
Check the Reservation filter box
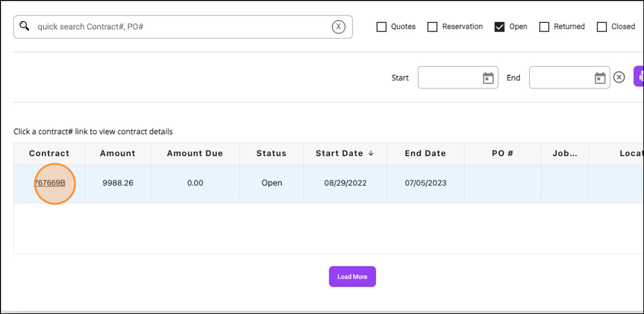click(x=432, y=27)
